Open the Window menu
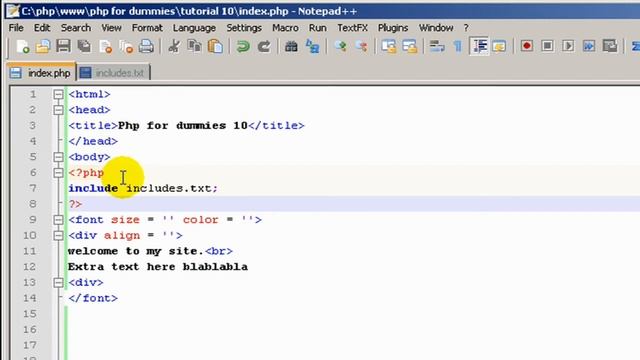This screenshot has height=360, width=640. (436, 28)
